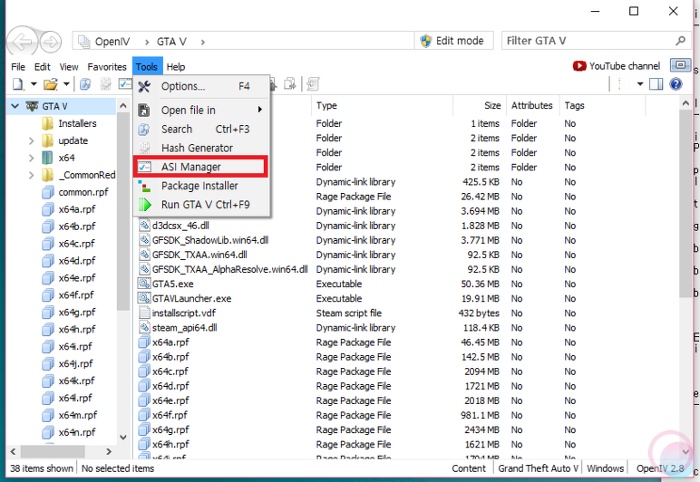The image size is (700, 482).
Task: Select x64n.rpf in the tree
Action: pyautogui.click(x=77, y=432)
